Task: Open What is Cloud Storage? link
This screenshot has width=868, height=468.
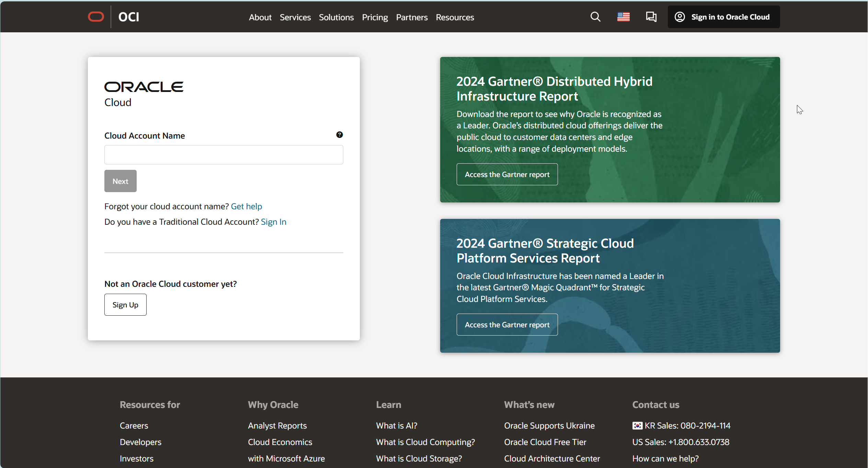Action: [x=419, y=458]
